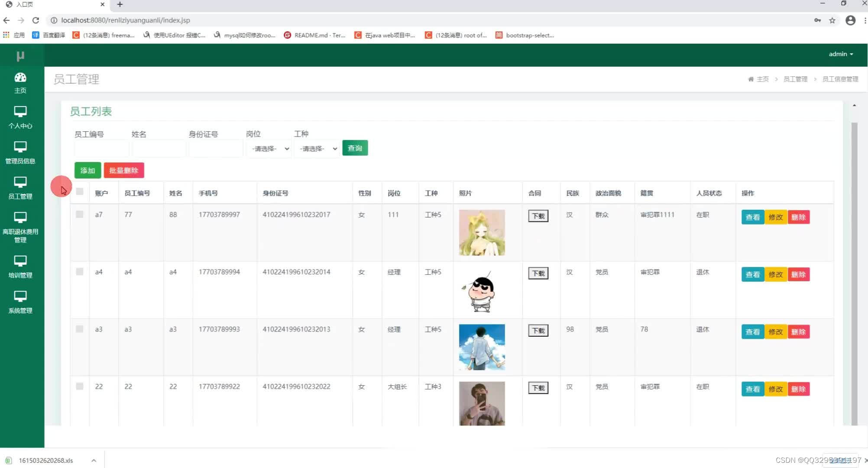This screenshot has width=868, height=468.
Task: Open the 百度翻译 bookmark
Action: point(49,35)
